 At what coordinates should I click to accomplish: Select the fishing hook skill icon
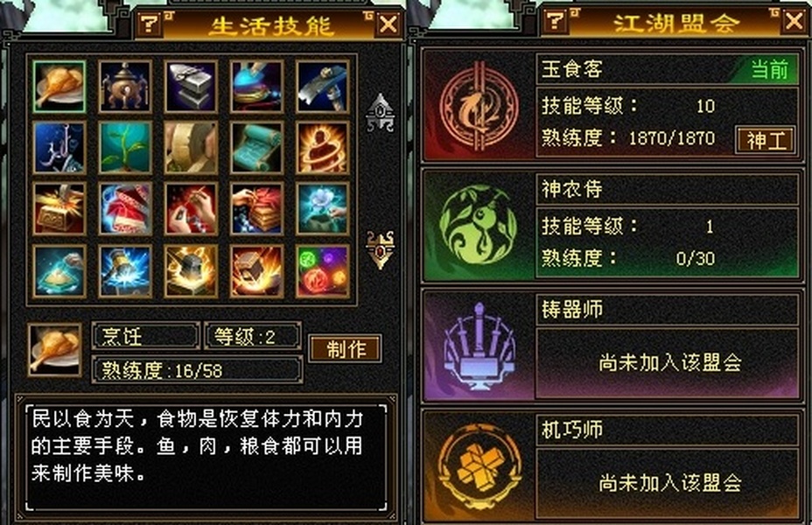pos(59,148)
